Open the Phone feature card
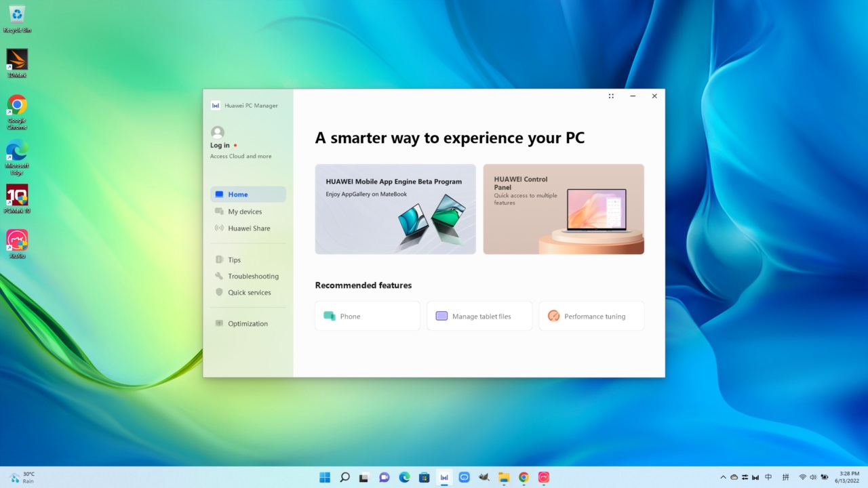 (x=368, y=316)
